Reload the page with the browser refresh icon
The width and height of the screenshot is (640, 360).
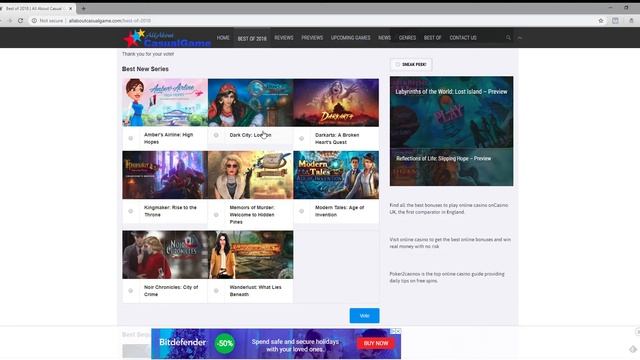point(20,20)
